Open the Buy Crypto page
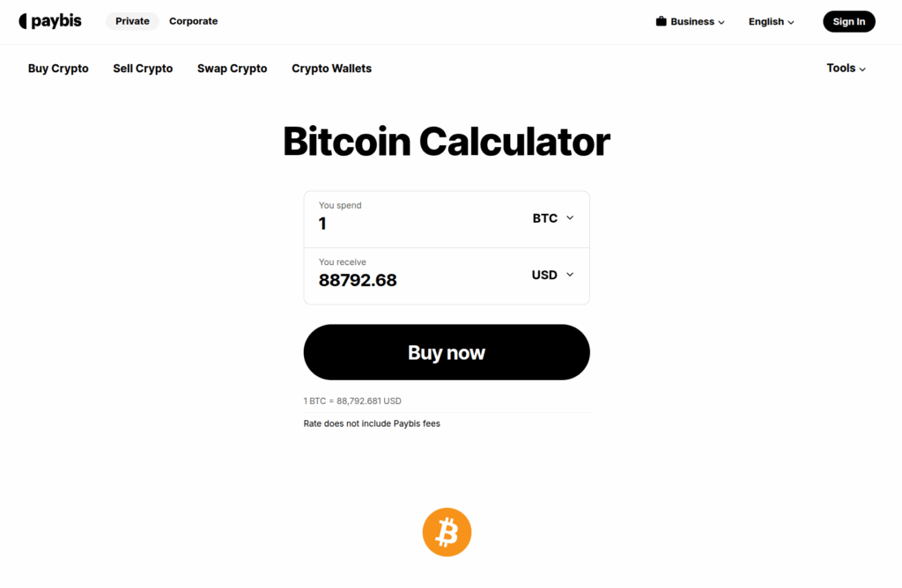The image size is (902, 588). tap(58, 68)
